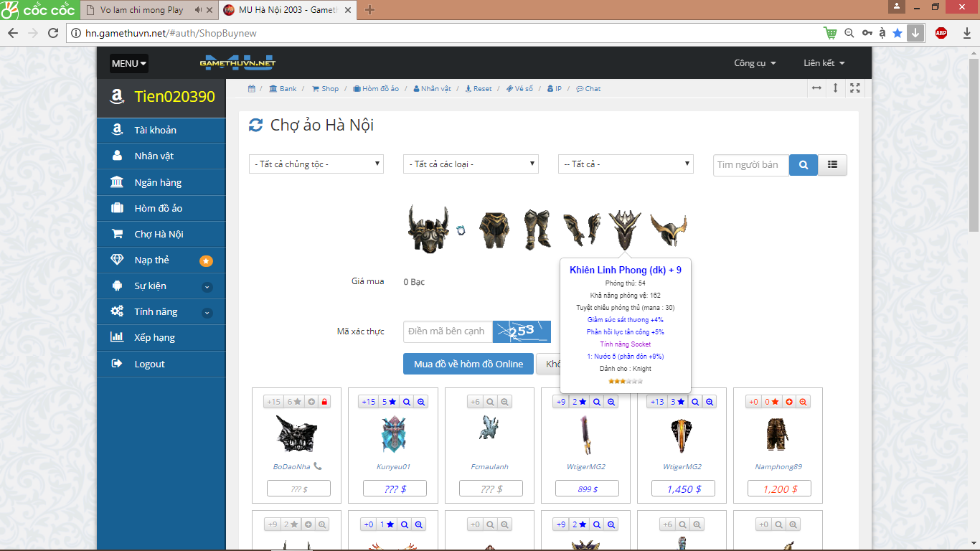Click the ABP Adblock Plus extension icon
This screenshot has height=551, width=980.
tap(941, 33)
